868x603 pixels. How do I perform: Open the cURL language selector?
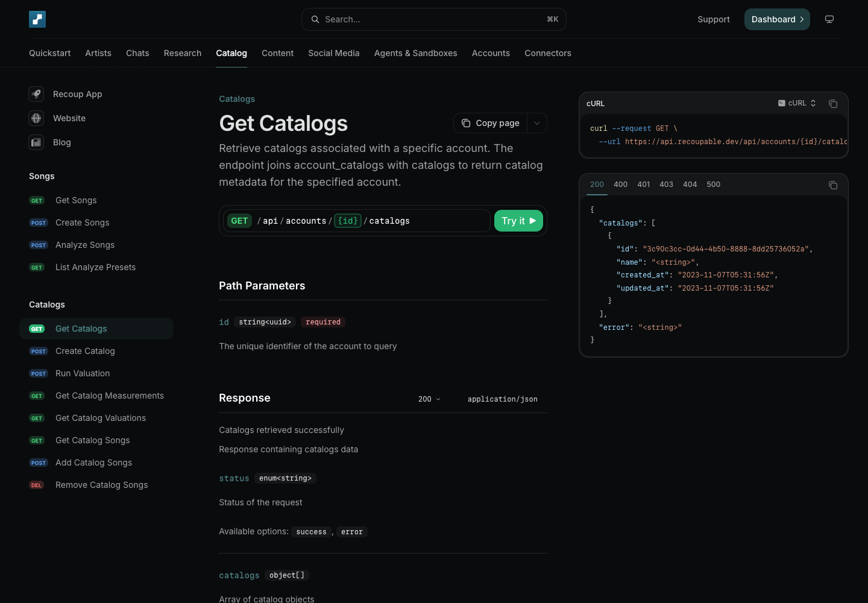(797, 103)
